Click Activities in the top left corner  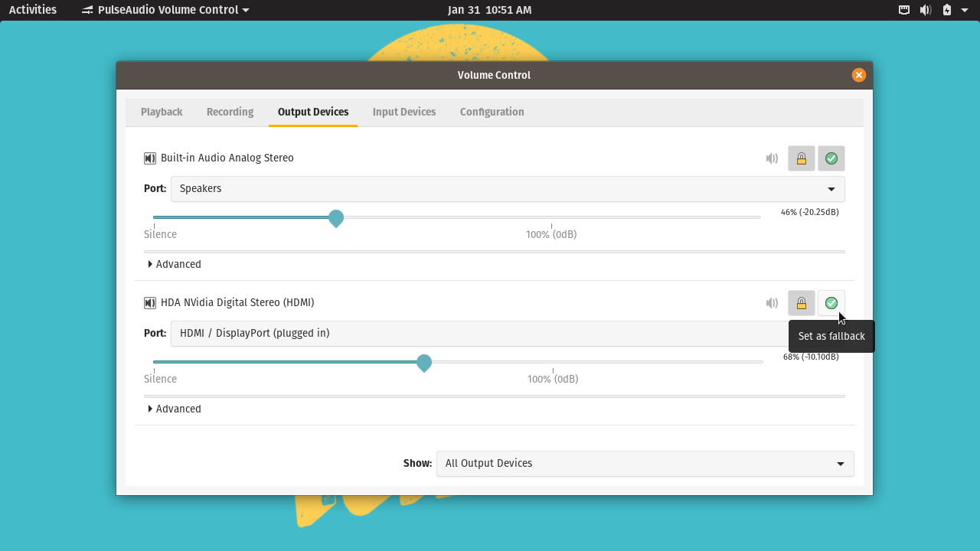click(x=32, y=10)
